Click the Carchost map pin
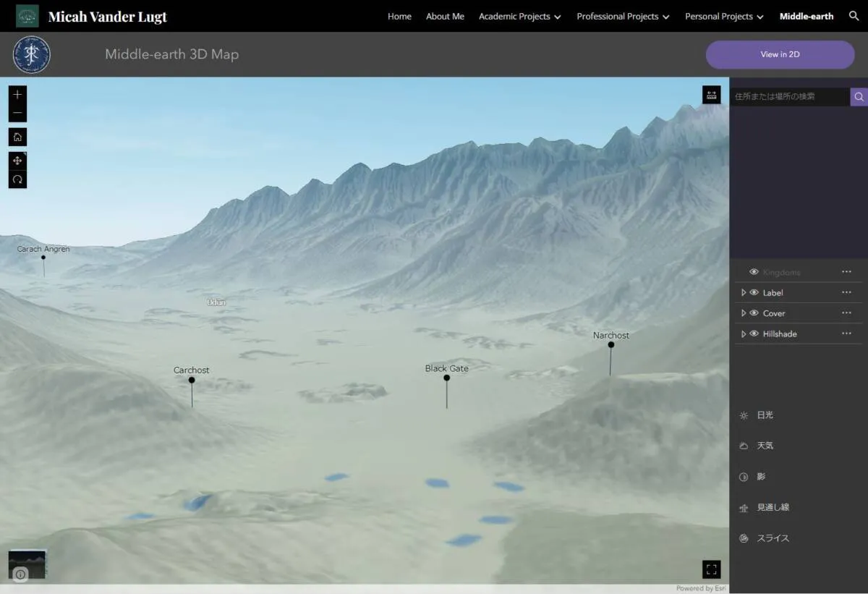 tap(192, 380)
